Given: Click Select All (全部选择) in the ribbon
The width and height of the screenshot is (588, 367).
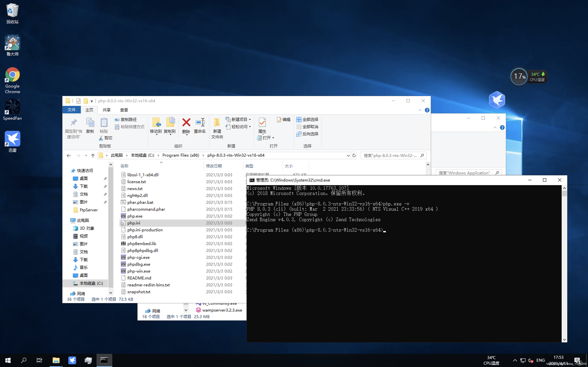Looking at the screenshot, I should [x=307, y=119].
